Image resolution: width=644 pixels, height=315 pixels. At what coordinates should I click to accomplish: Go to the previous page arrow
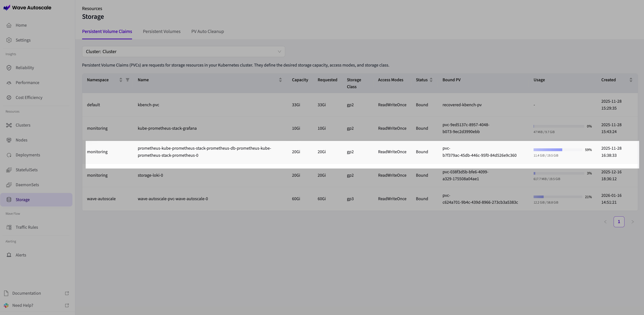(605, 222)
